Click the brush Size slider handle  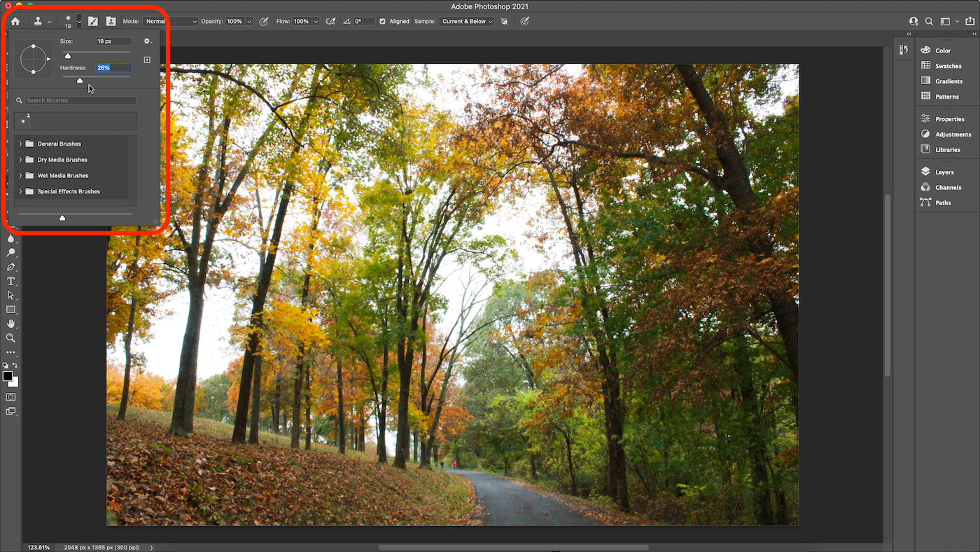[68, 55]
